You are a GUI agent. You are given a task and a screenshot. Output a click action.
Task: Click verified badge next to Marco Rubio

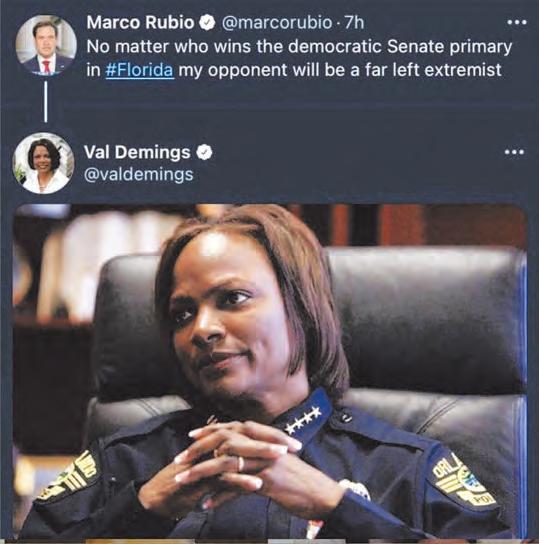coord(207,23)
